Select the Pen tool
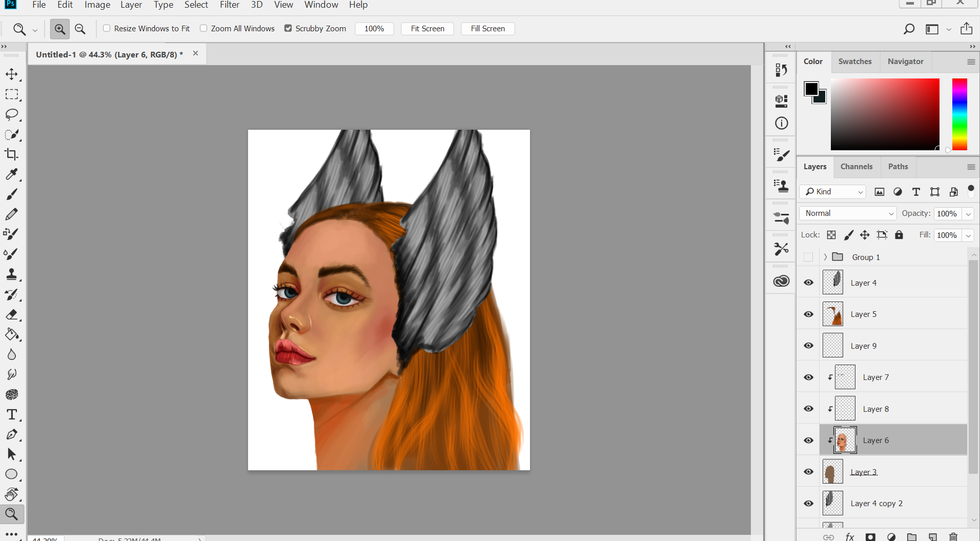980x541 pixels. point(11,434)
